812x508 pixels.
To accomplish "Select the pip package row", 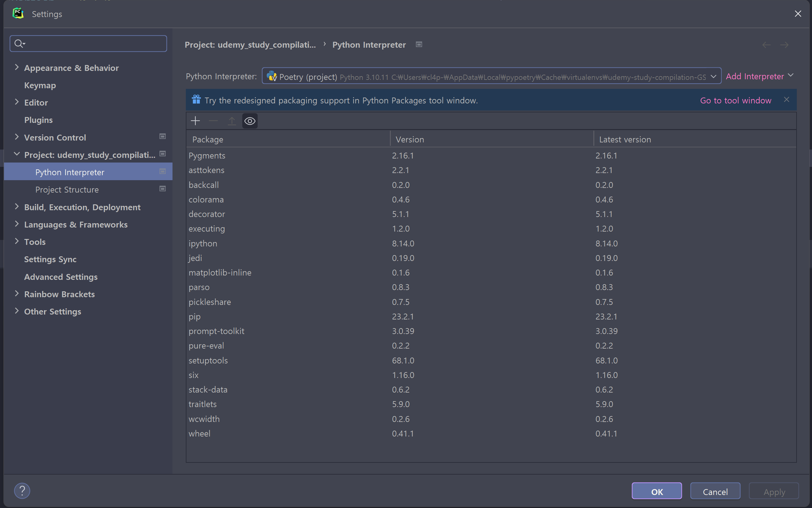I will coord(491,316).
